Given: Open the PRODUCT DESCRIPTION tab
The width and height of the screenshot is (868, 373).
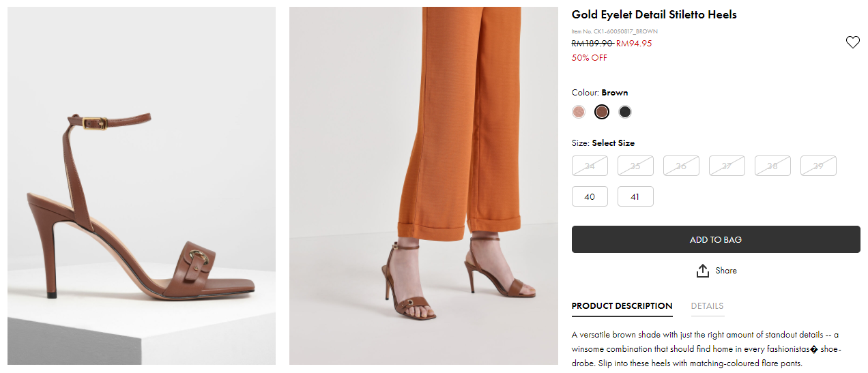Looking at the screenshot, I should point(622,306).
